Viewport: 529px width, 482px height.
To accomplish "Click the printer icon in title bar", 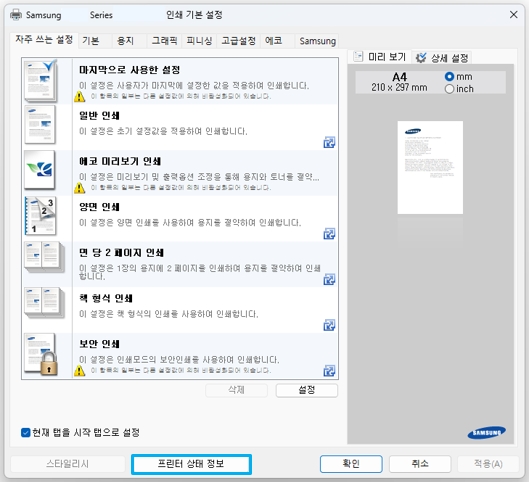I will pyautogui.click(x=16, y=15).
